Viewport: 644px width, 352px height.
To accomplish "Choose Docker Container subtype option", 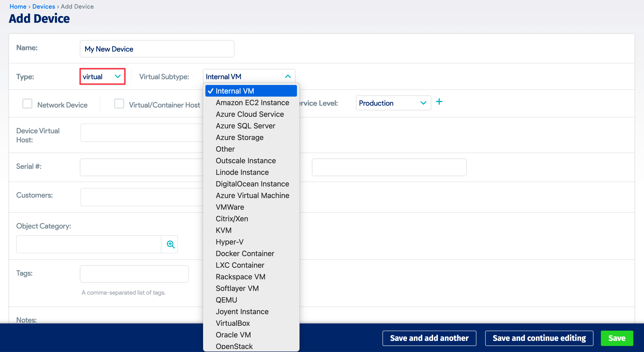I will click(x=245, y=253).
